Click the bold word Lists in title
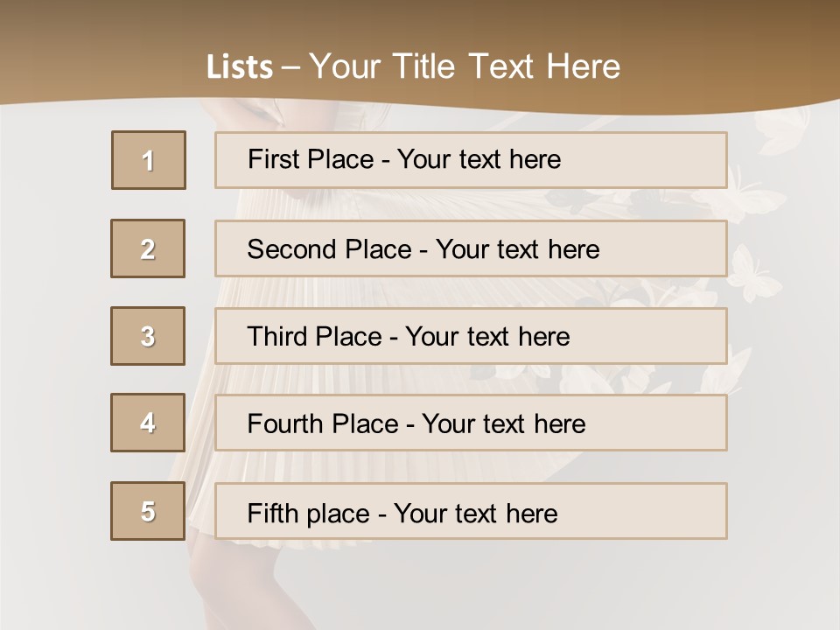The height and width of the screenshot is (630, 840). pyautogui.click(x=240, y=67)
